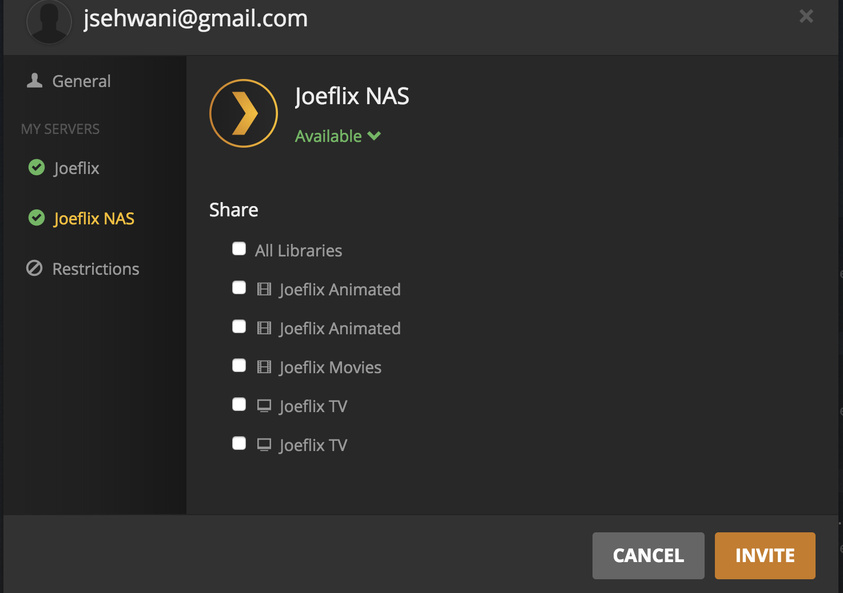Select the Joeflix NAS server label
The width and height of the screenshot is (843, 593).
[94, 219]
